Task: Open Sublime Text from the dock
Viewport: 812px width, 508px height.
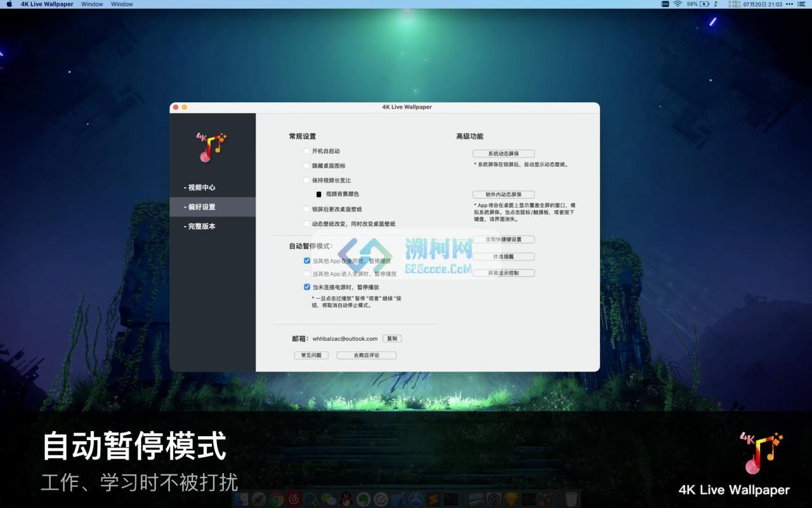Action: pos(433,499)
